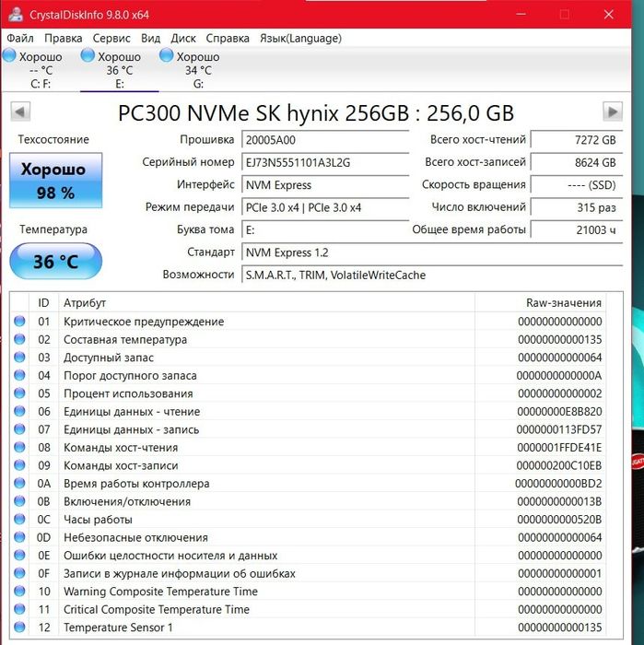This screenshot has width=644, height=645.
Task: Select the G: disk tab at 34 °C
Action: [198, 70]
